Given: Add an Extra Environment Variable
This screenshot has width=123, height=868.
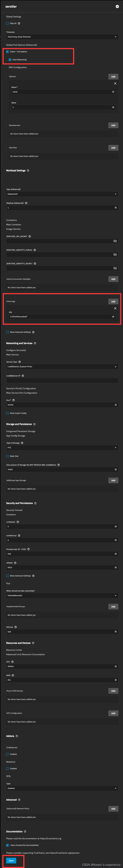Looking at the screenshot, I should [x=113, y=279].
